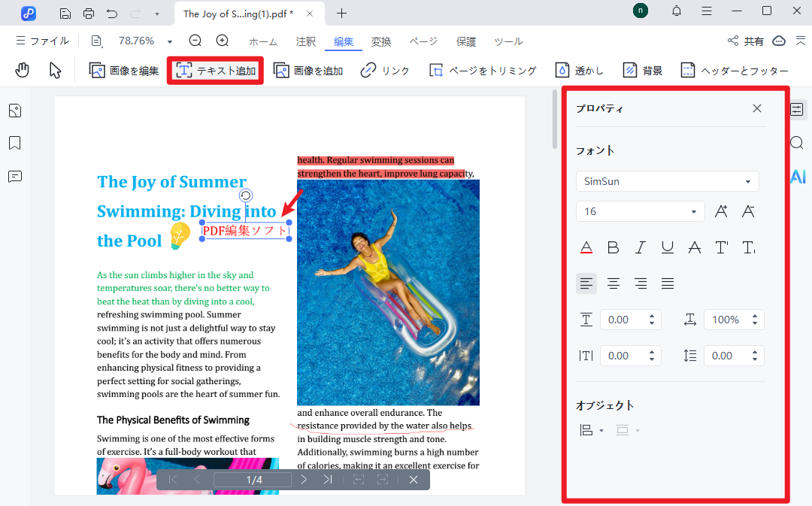Click the 共有 share button
The width and height of the screenshot is (812, 506).
pos(746,41)
